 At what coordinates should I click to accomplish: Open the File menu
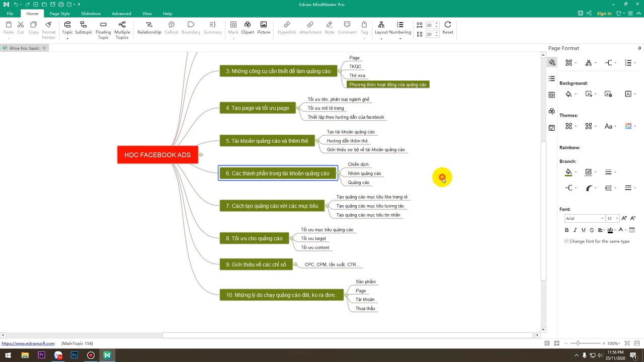[x=10, y=14]
